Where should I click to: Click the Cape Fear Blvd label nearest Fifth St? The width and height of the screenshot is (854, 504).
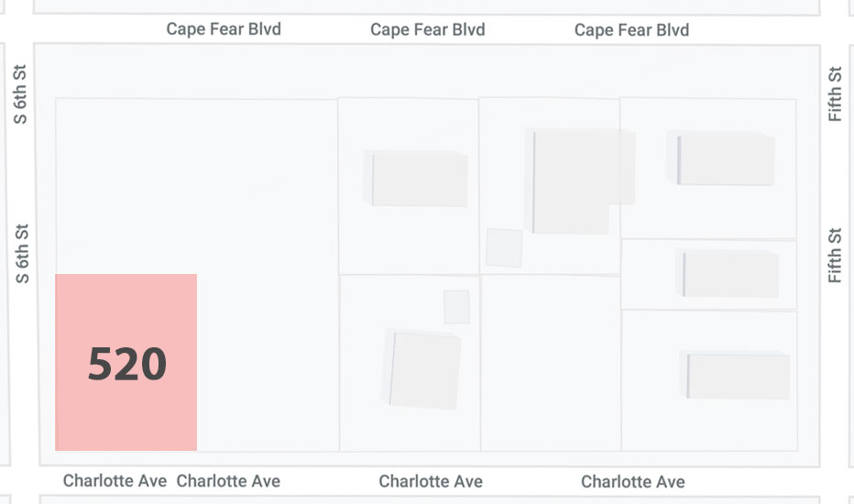click(631, 30)
